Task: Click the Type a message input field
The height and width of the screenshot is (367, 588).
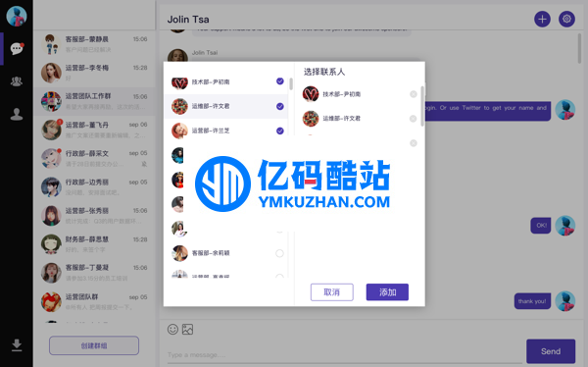Action: tap(344, 355)
